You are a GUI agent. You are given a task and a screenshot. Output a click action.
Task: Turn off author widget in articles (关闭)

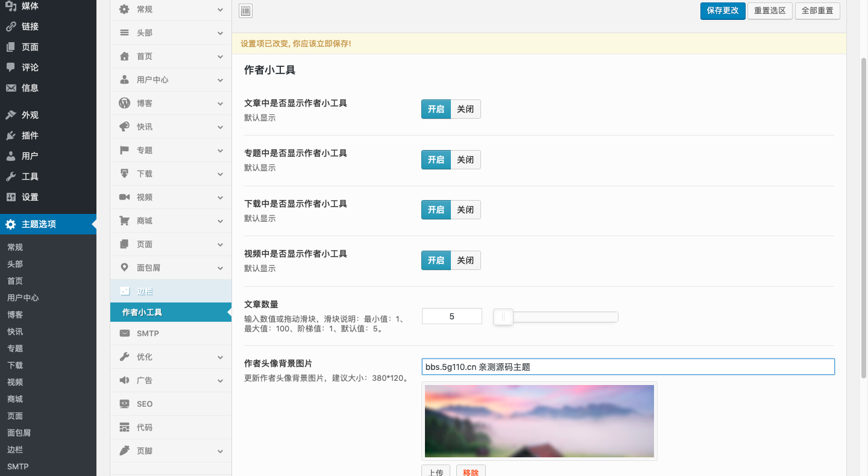click(465, 109)
